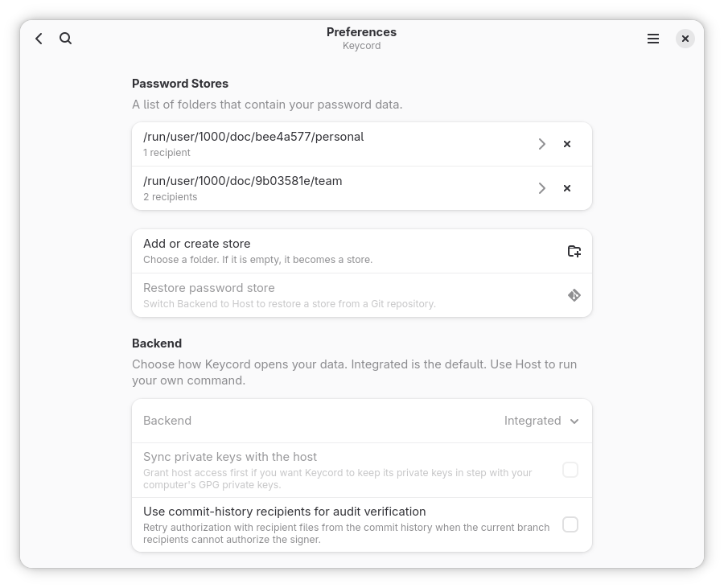Click the 2 recipients subtitle text
The image size is (724, 588).
[x=170, y=197]
